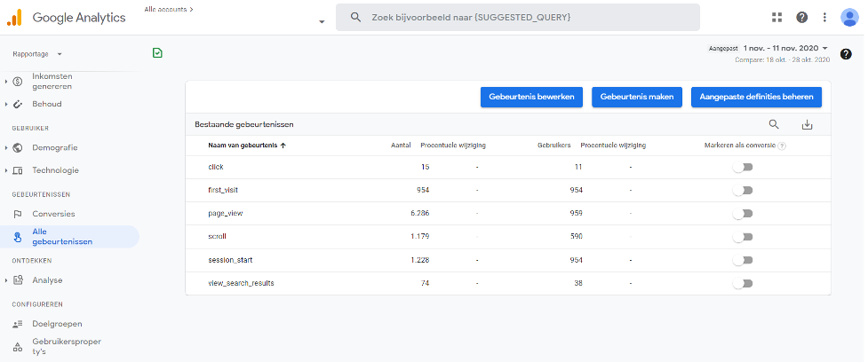Open Conversies in sidebar
This screenshot has height=362, width=868.
[53, 214]
